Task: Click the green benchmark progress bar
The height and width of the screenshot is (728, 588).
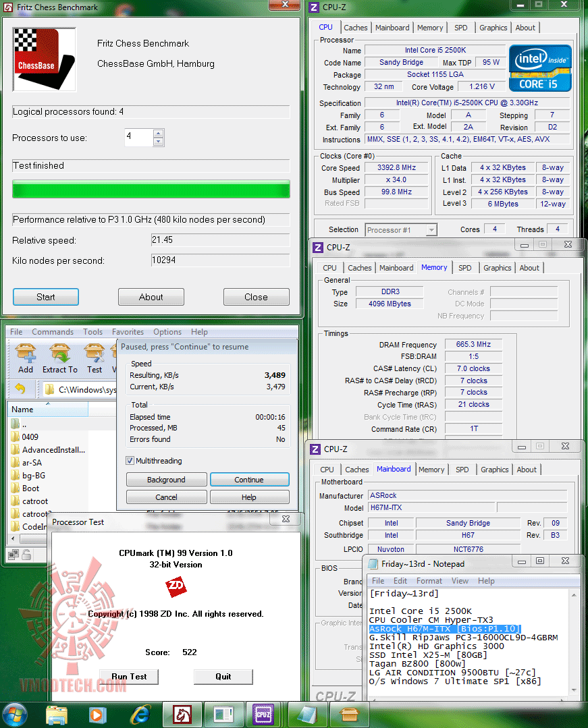Action: (x=151, y=190)
